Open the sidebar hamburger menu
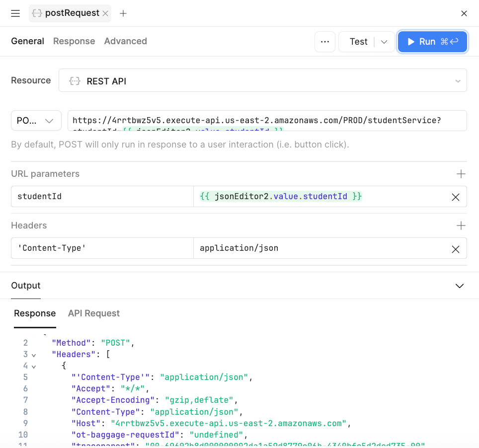 (15, 13)
